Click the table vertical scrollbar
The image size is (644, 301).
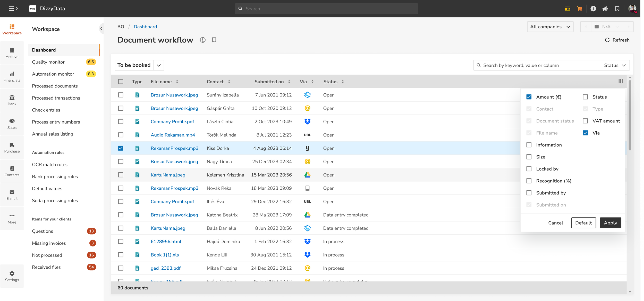tap(630, 116)
